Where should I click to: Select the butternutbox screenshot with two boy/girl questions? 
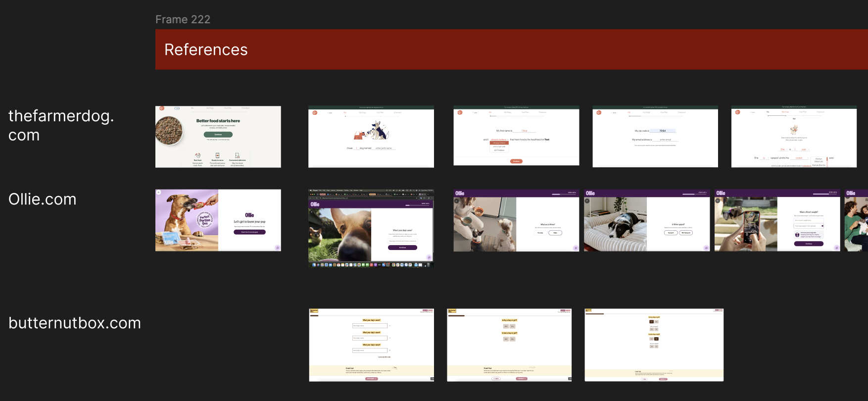[x=509, y=345]
